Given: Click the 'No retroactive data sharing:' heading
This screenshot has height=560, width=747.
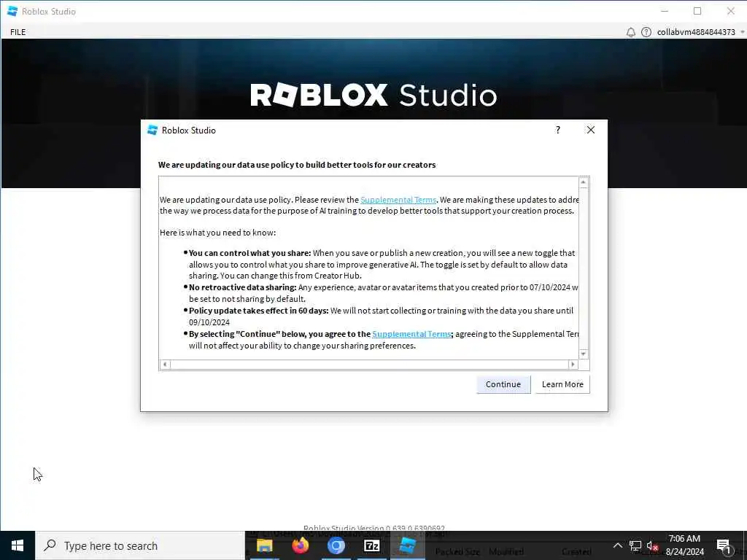Looking at the screenshot, I should [x=242, y=287].
